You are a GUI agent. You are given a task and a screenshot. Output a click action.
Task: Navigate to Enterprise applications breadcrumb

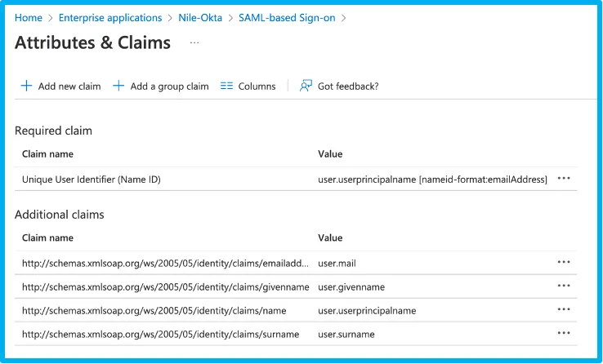pos(110,18)
